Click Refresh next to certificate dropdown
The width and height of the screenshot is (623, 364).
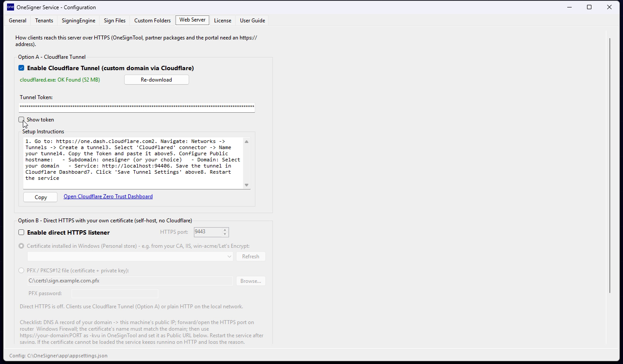(251, 257)
